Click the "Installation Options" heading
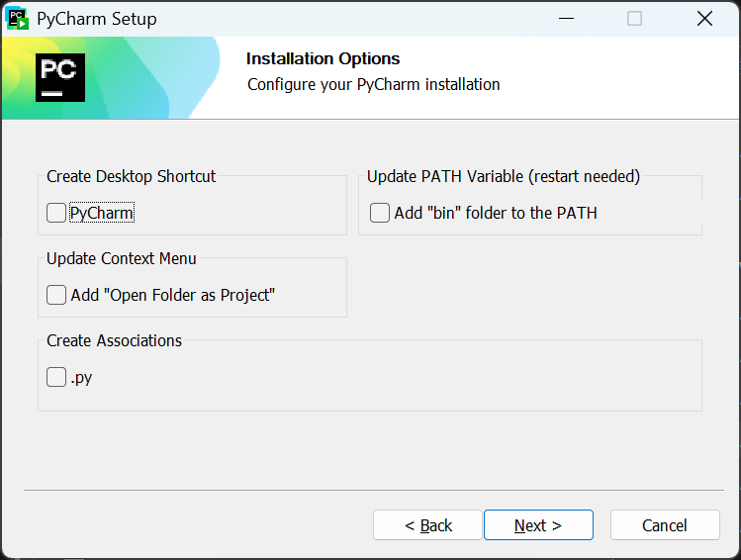The height and width of the screenshot is (560, 741). [323, 59]
